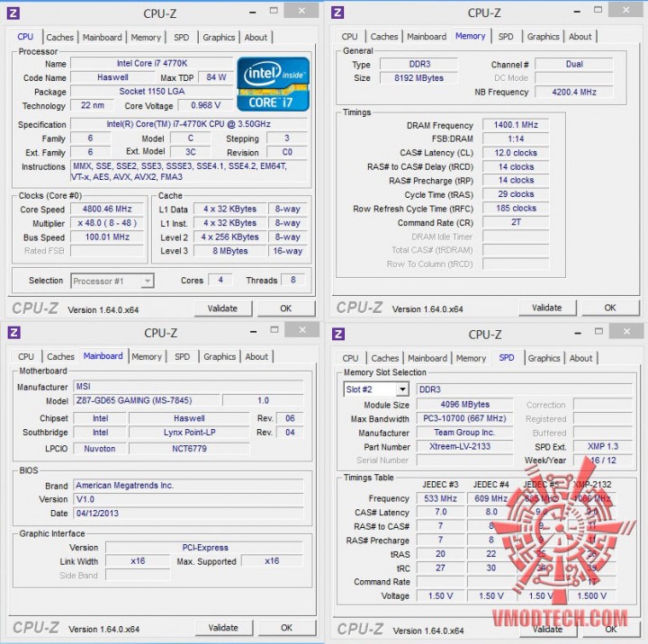Close the SPD tab window

click(x=626, y=332)
